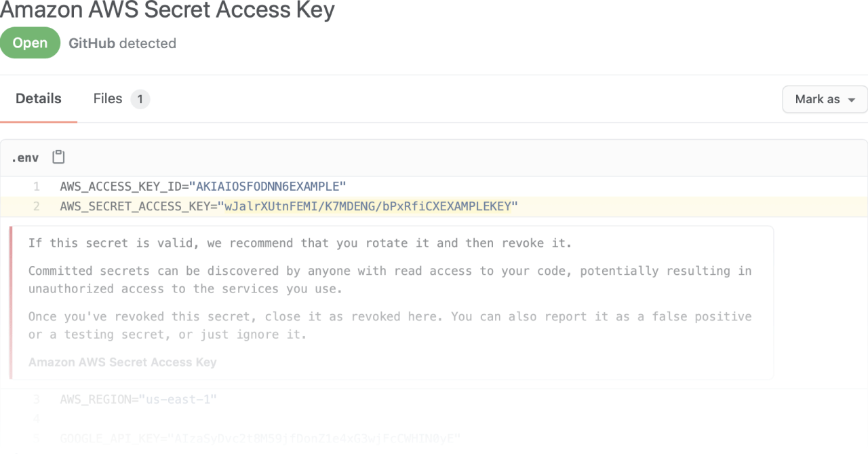868x454 pixels.
Task: Click the secret type label inside alert box
Action: (x=123, y=362)
